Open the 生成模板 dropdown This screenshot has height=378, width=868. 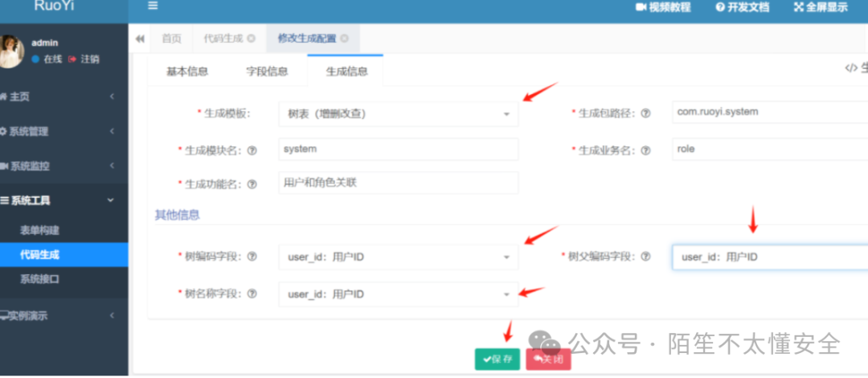398,114
